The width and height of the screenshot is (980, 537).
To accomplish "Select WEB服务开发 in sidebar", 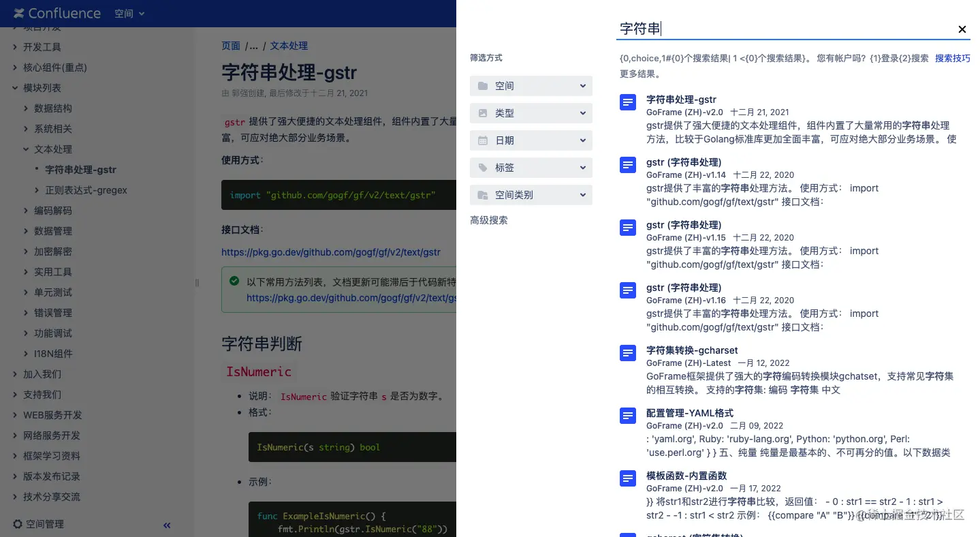I will coord(52,415).
